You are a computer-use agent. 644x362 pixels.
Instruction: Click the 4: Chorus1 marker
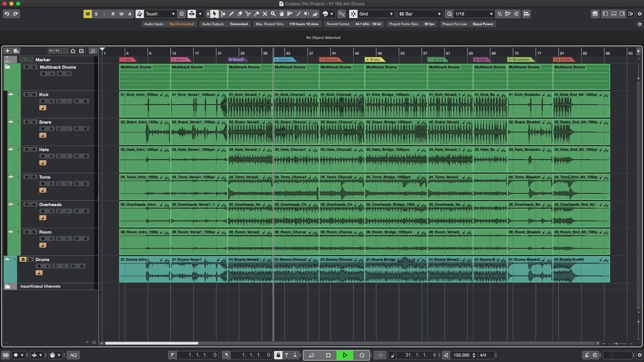(283, 60)
